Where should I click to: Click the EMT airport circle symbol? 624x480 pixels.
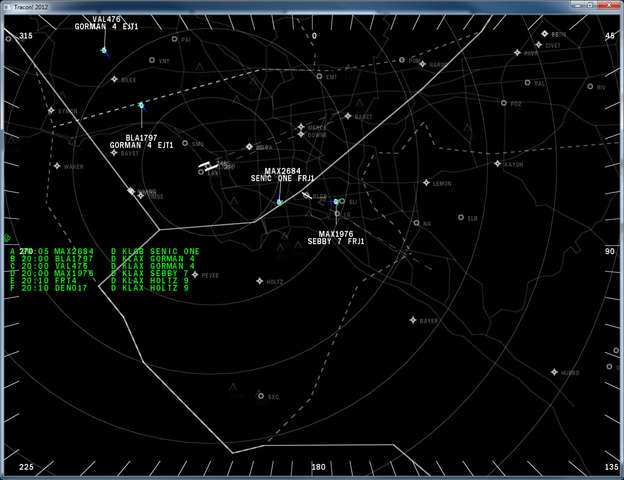pos(319,76)
